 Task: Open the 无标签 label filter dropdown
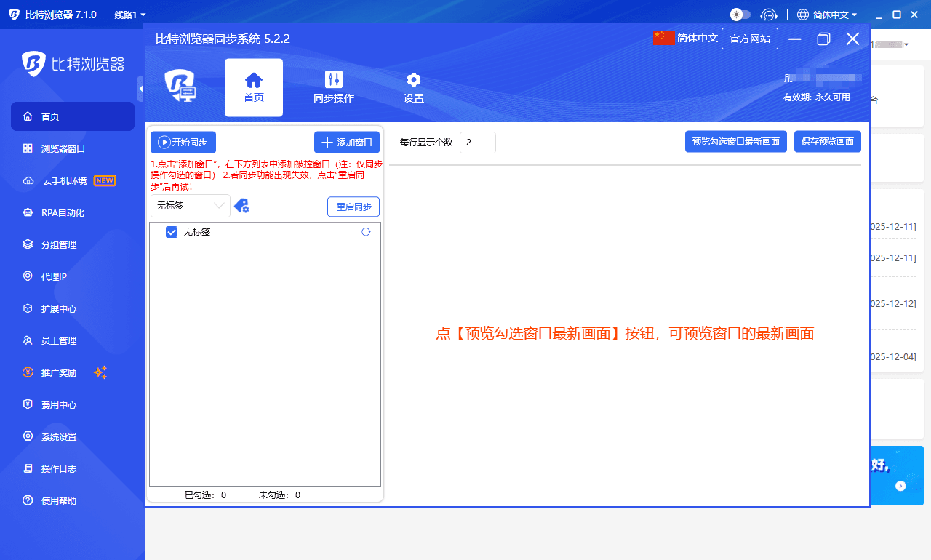pyautogui.click(x=190, y=206)
